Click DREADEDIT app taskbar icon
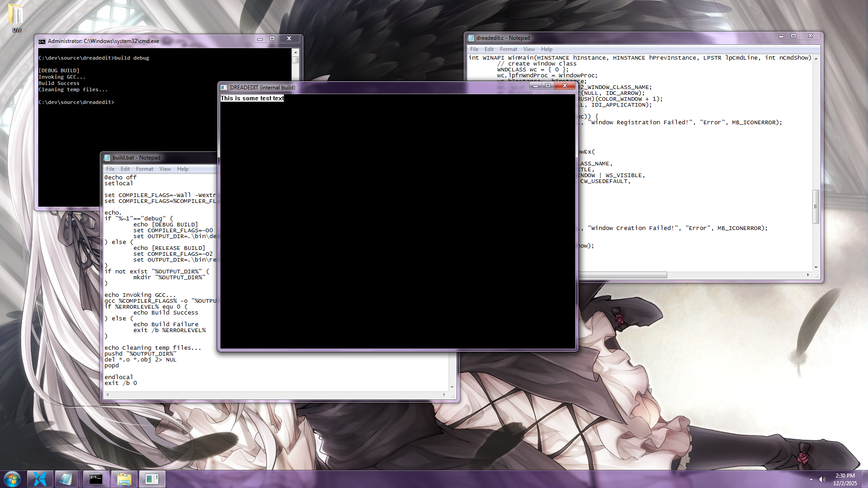The height and width of the screenshot is (488, 868). (x=152, y=479)
